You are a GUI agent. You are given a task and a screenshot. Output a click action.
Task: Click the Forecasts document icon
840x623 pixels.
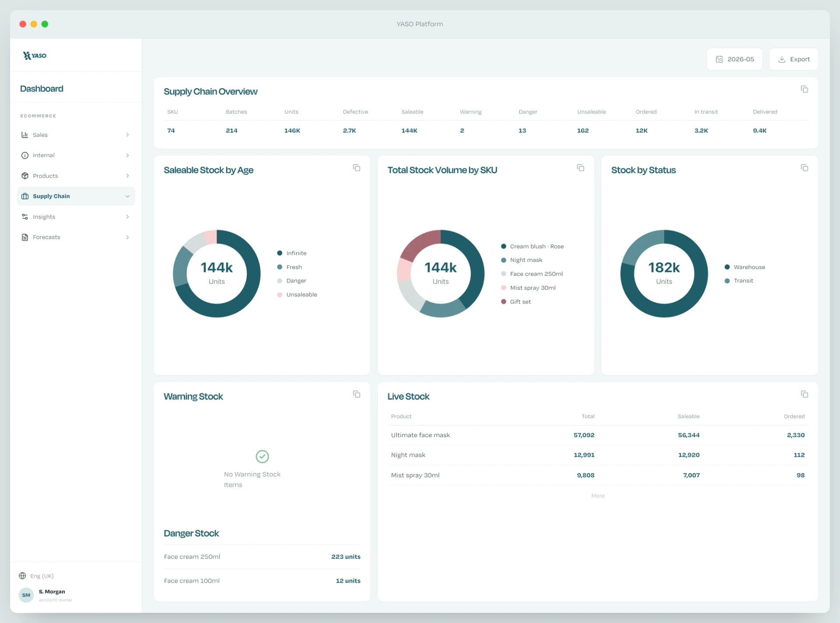25,237
